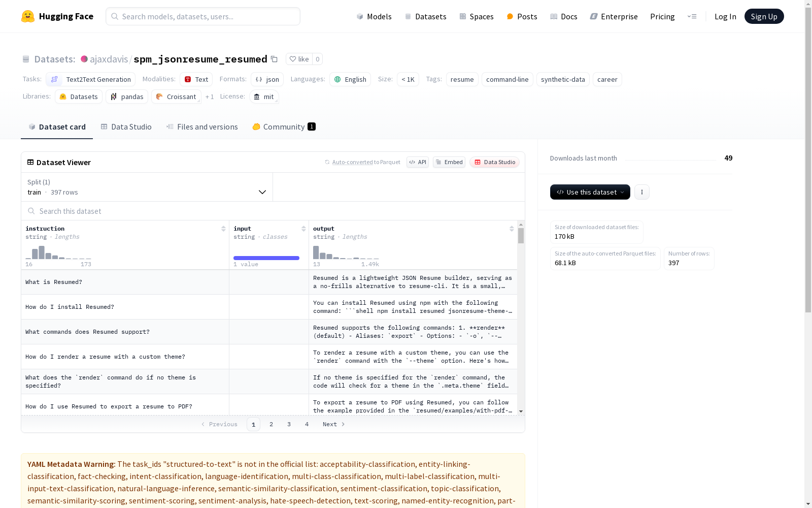Click the career tag
Viewport: 812px width, 508px height.
pyautogui.click(x=607, y=79)
